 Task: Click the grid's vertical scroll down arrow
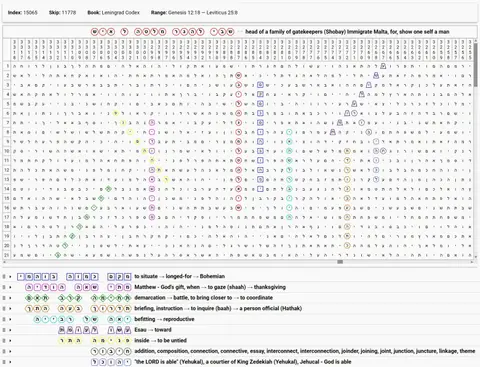click(475, 257)
